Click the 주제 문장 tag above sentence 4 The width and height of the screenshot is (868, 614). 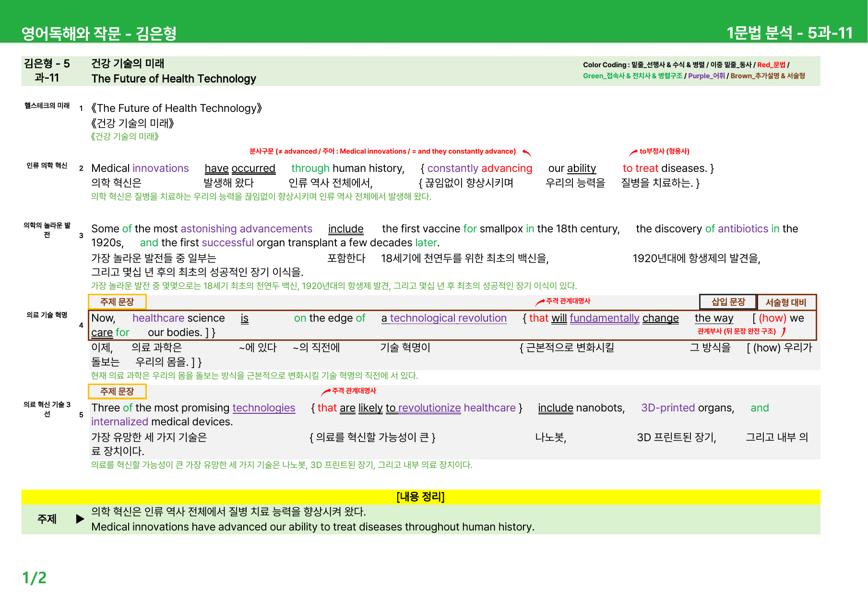click(x=117, y=302)
